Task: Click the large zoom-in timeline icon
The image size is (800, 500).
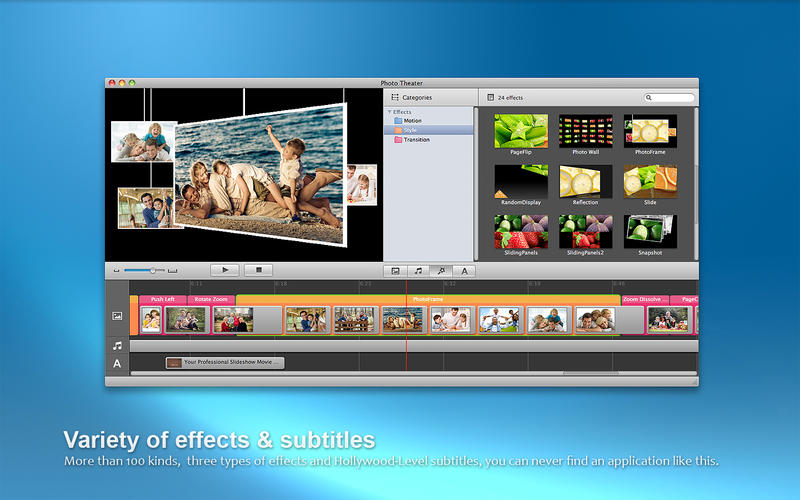Action: click(x=172, y=271)
